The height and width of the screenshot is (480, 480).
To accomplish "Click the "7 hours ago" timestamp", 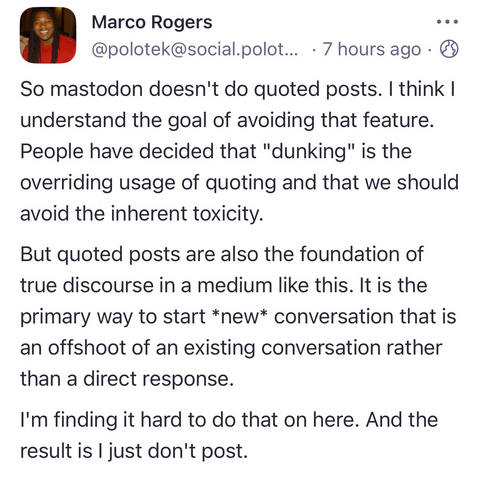I will click(x=372, y=49).
